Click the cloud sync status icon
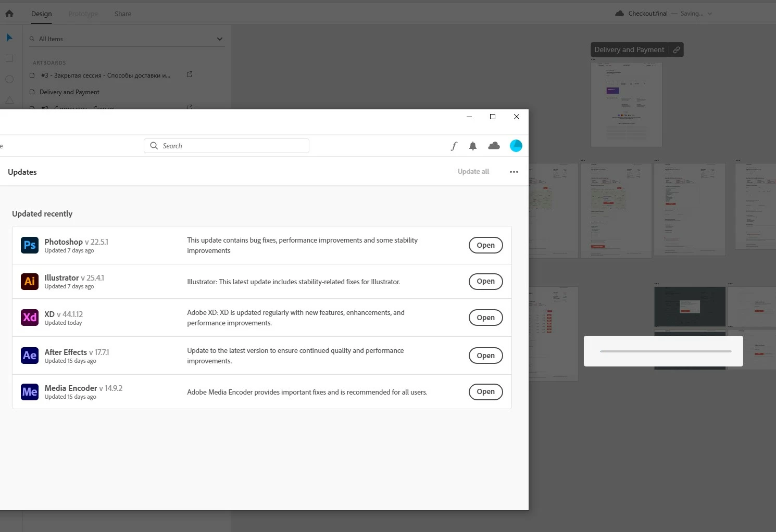 click(494, 146)
